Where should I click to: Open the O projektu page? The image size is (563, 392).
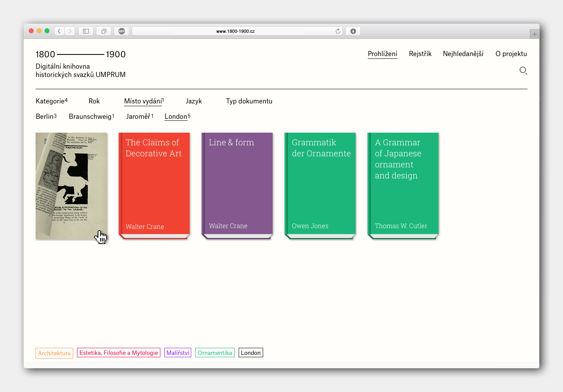511,54
